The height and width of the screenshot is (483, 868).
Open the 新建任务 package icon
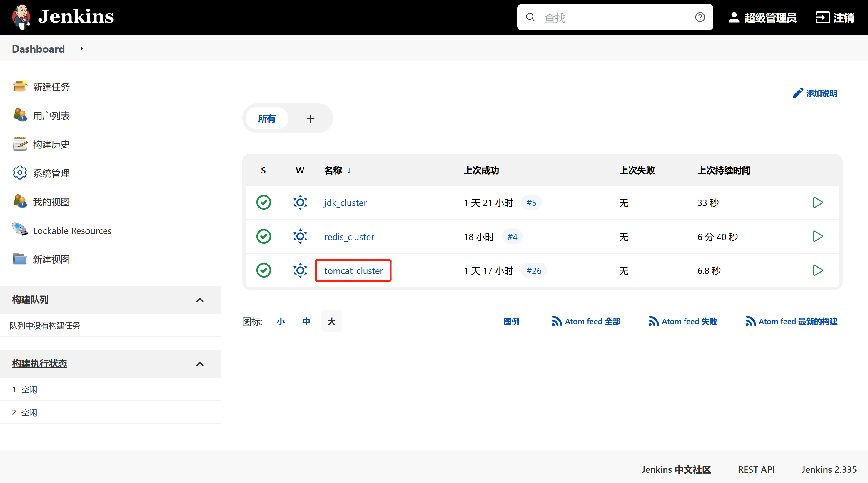pos(19,86)
